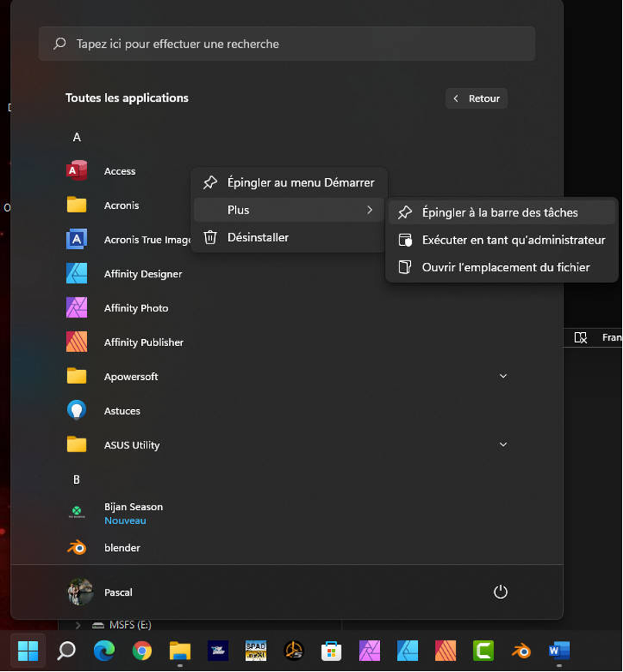This screenshot has width=623, height=672.
Task: Open Acronis True Image
Action: pos(146,239)
